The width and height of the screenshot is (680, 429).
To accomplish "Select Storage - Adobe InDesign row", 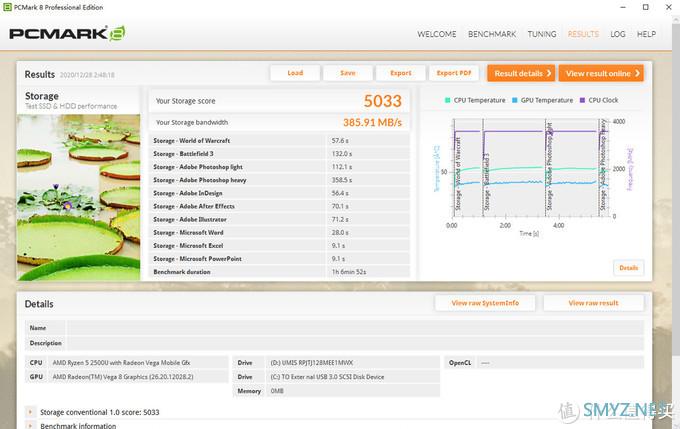I will point(280,193).
